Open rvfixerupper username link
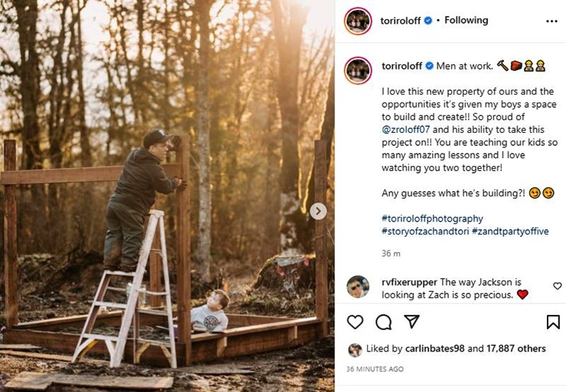This screenshot has width=566, height=392. 408,282
